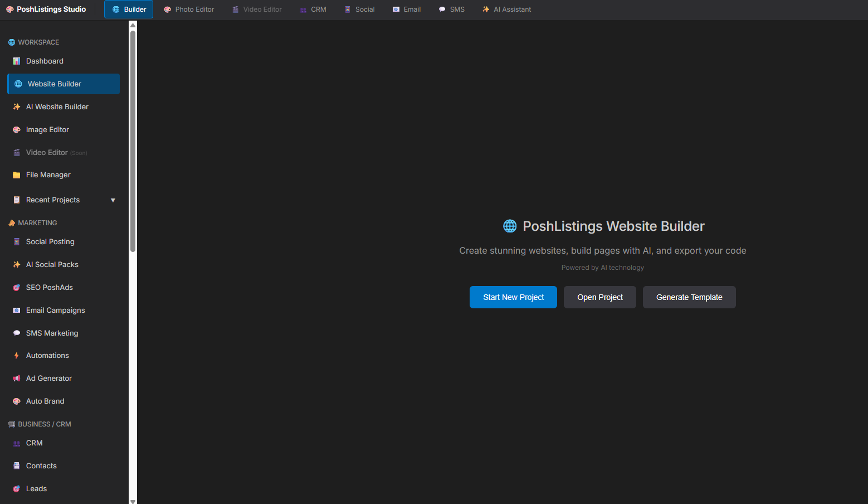
Task: Switch to the Photo Editor tab
Action: click(x=189, y=9)
